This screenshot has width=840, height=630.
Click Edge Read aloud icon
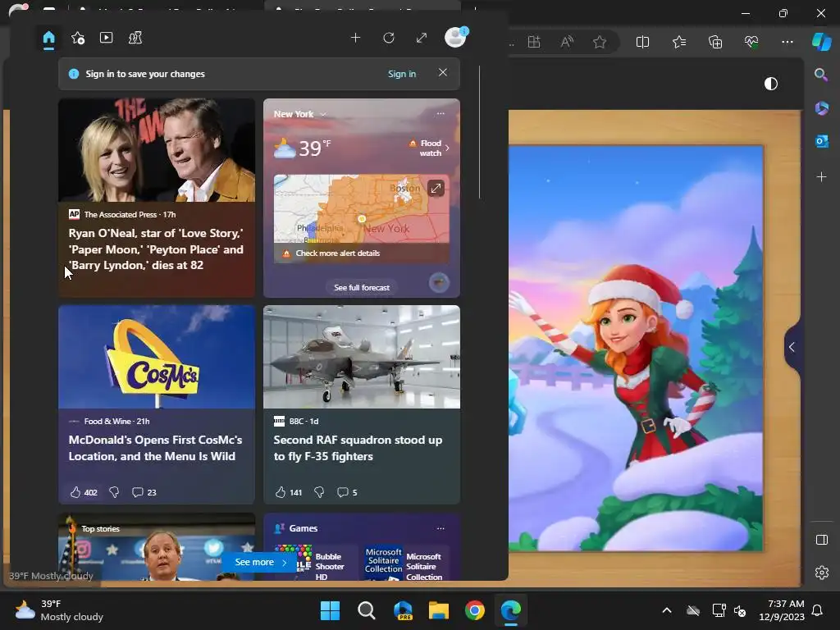[x=567, y=42]
